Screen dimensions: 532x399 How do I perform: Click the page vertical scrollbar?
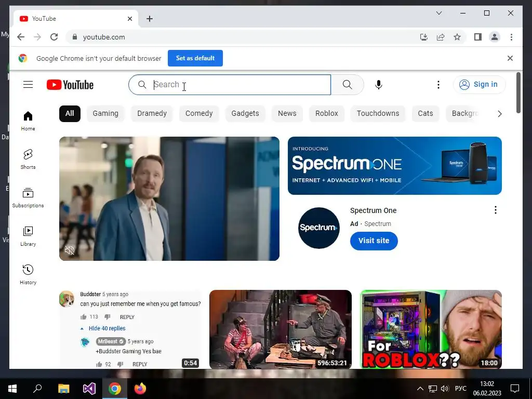[518, 92]
